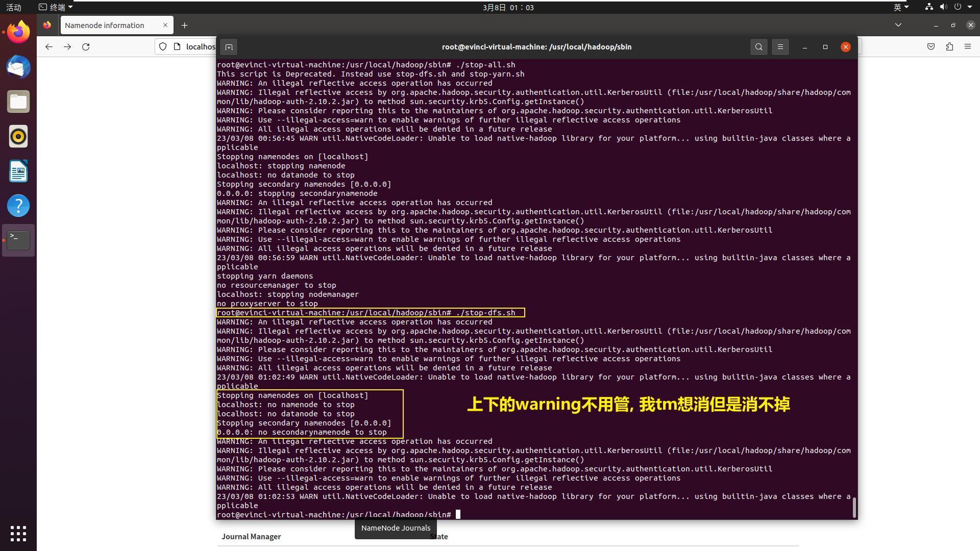Click 'localhost: stopping nodemanager' line
The height and width of the screenshot is (551, 980).
coord(288,294)
